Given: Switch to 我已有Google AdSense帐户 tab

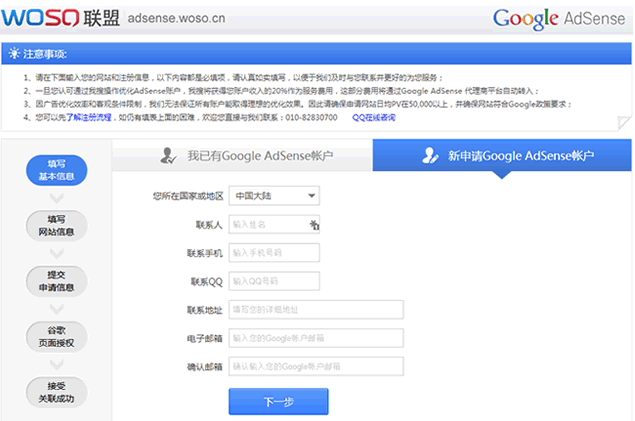Looking at the screenshot, I should [242, 155].
